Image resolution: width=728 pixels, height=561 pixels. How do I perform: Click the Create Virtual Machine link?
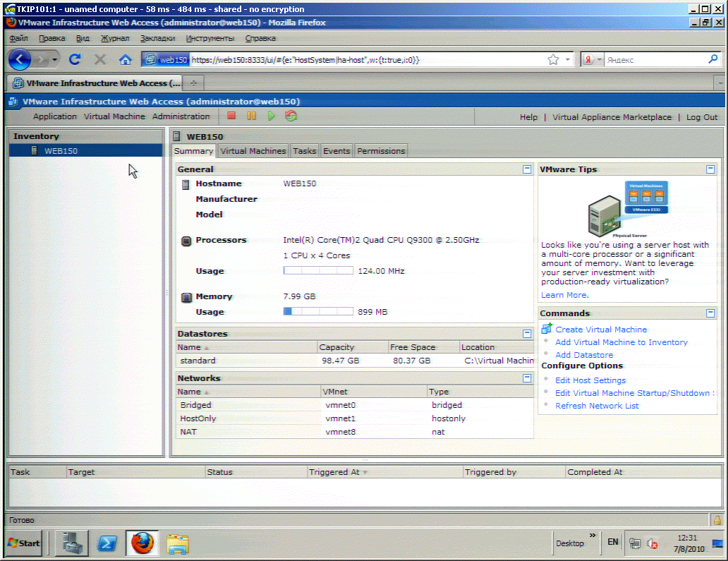601,330
